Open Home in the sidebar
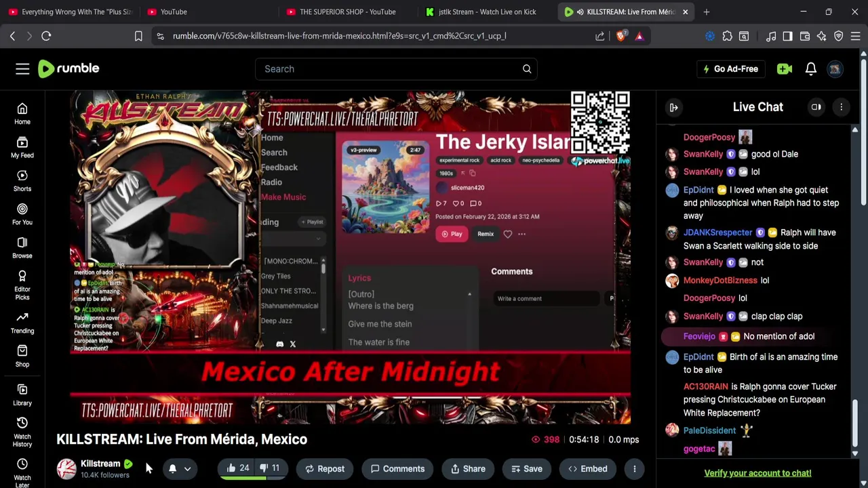This screenshot has height=488, width=868. pos(22,114)
